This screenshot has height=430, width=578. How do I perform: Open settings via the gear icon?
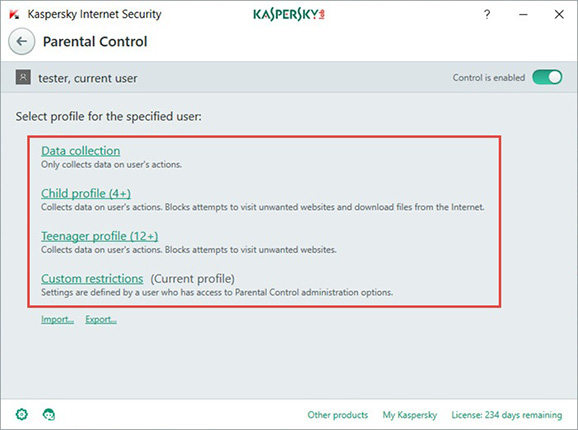[x=22, y=414]
